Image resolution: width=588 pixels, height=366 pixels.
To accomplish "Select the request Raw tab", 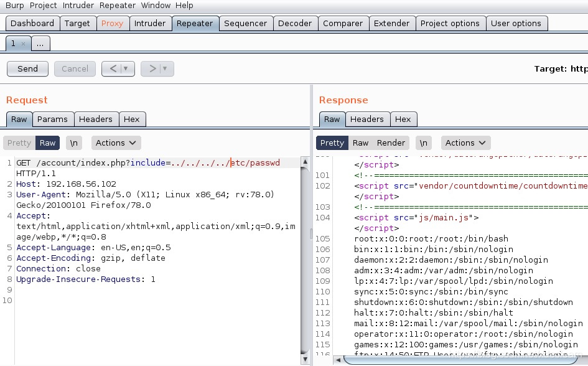I will (19, 120).
